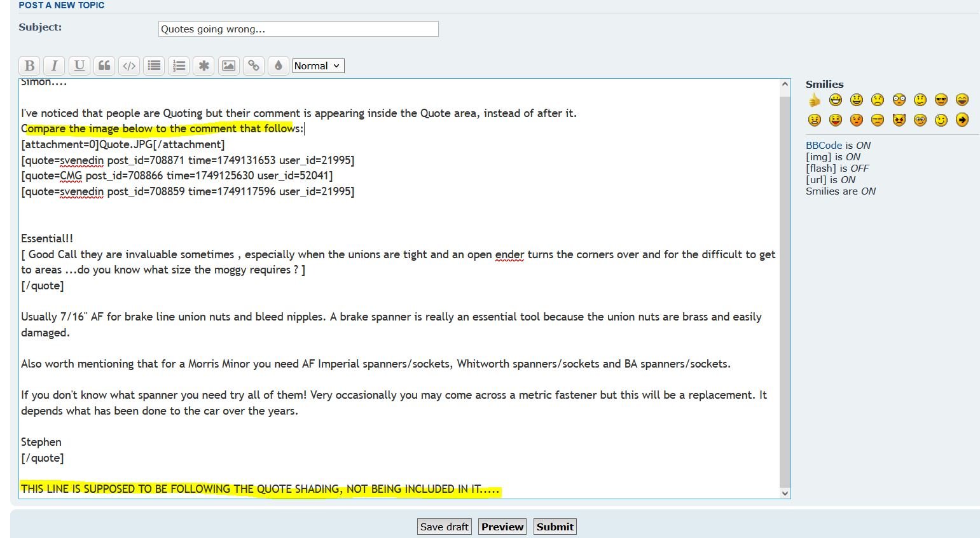Click the 'Usually 7/16" AF for brake' paragraph
This screenshot has width=980, height=538.
[x=391, y=324]
